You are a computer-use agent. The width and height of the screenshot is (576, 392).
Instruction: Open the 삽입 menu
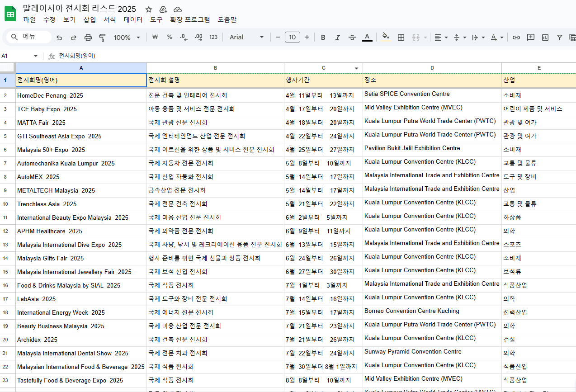[x=90, y=20]
